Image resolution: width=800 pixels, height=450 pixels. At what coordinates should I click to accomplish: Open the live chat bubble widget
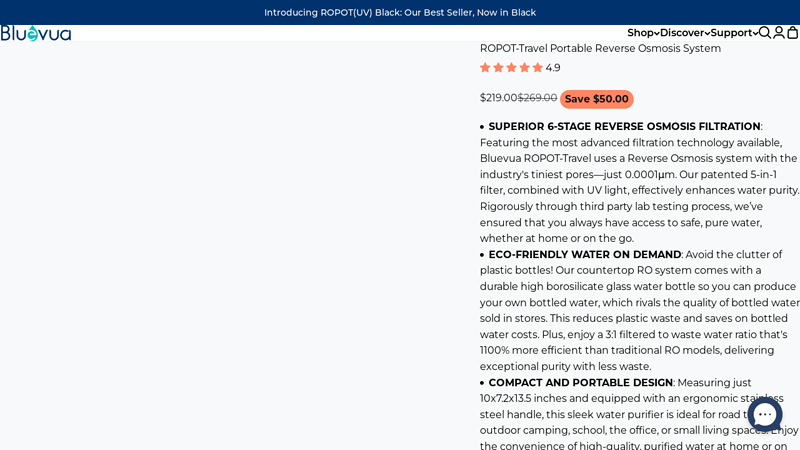[764, 414]
